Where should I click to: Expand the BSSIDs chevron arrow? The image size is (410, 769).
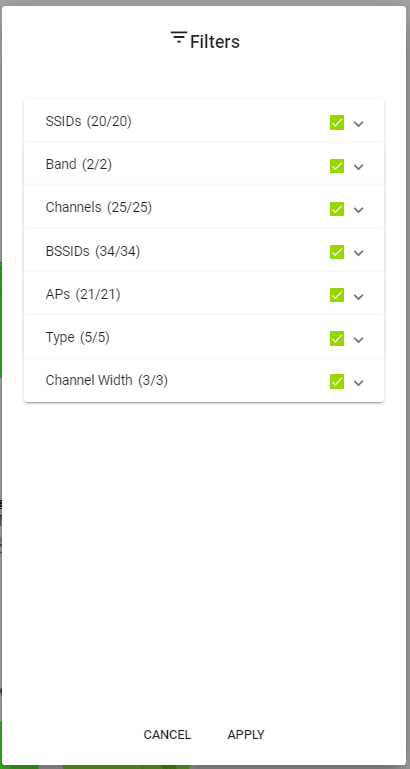coord(359,253)
